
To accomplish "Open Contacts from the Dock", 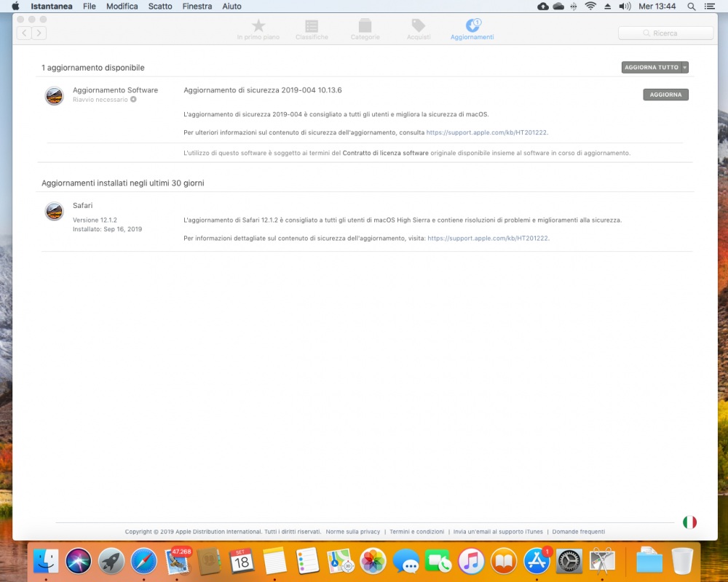I will click(210, 561).
